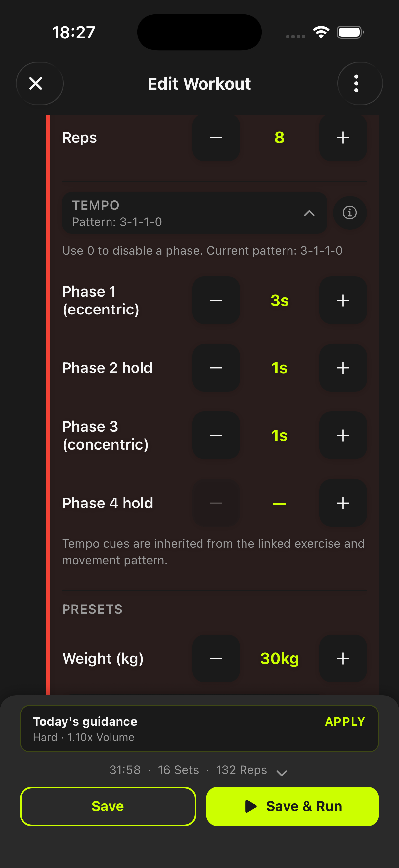Decrease Phase 1 eccentric duration
This screenshot has height=868, width=399.
(x=216, y=300)
